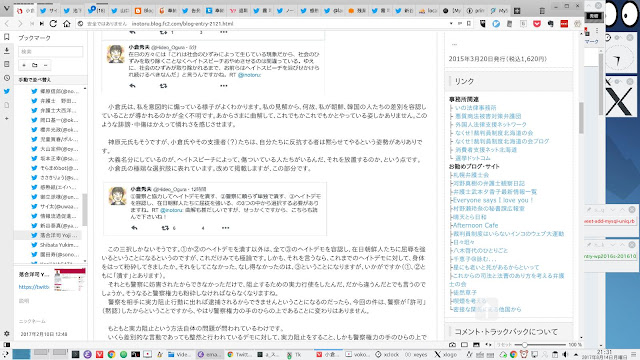Image resolution: width=640 pixels, height=360 pixels.
Task: Go to the home page
Action: click(x=67, y=24)
